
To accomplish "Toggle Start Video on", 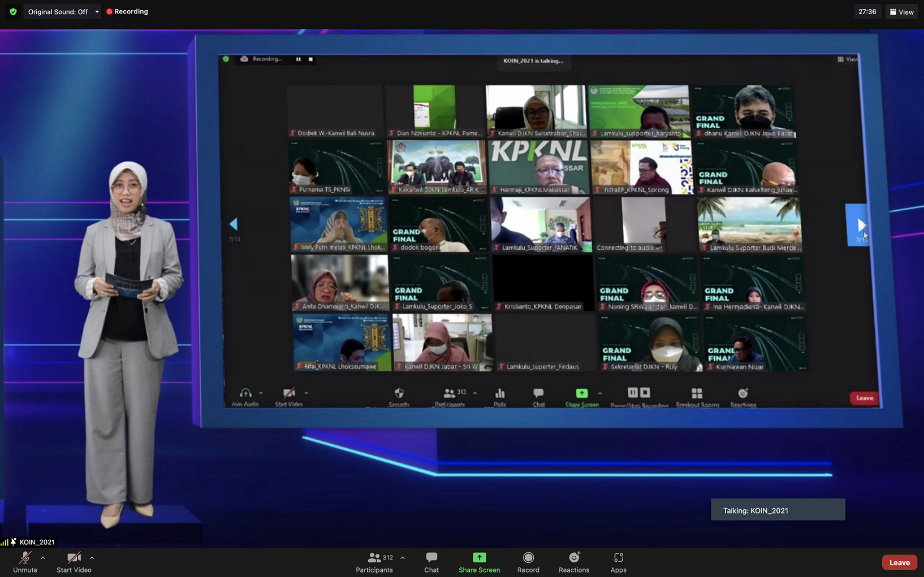I will point(74,562).
